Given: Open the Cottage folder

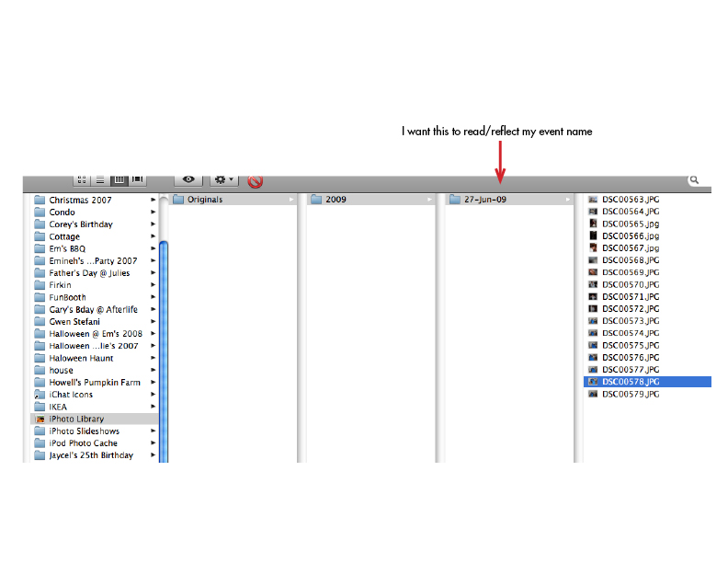Looking at the screenshot, I should 95,236.
